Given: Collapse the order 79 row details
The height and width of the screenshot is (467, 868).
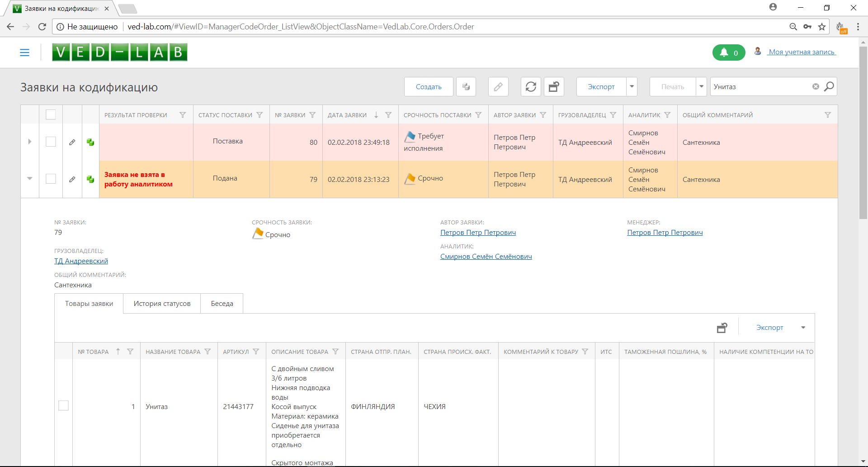Looking at the screenshot, I should [x=29, y=179].
